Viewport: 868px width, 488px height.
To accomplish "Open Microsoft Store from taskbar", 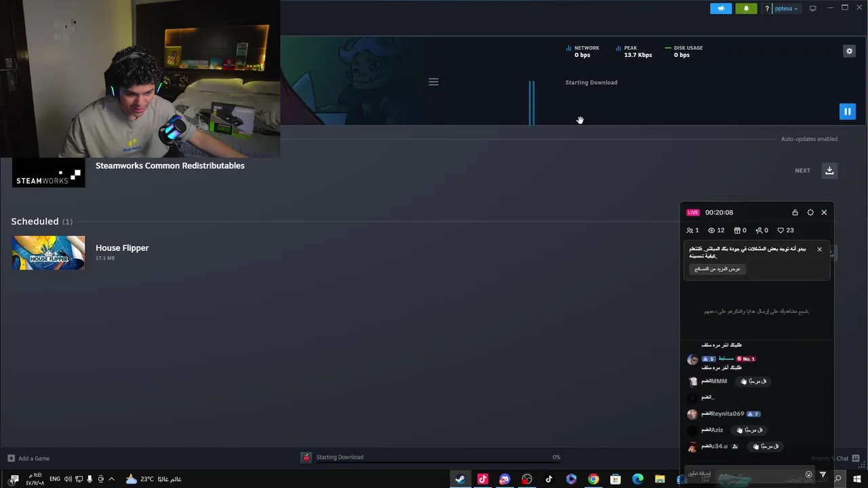I will coord(616,479).
